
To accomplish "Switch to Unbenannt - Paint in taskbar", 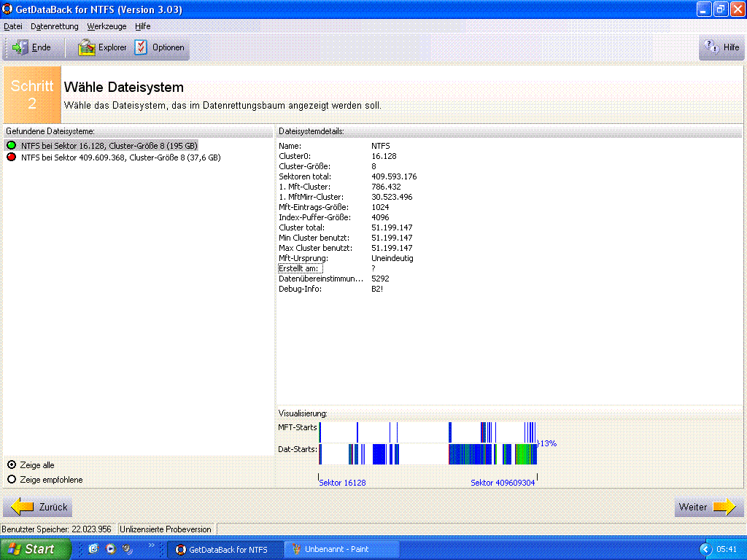I will click(341, 549).
